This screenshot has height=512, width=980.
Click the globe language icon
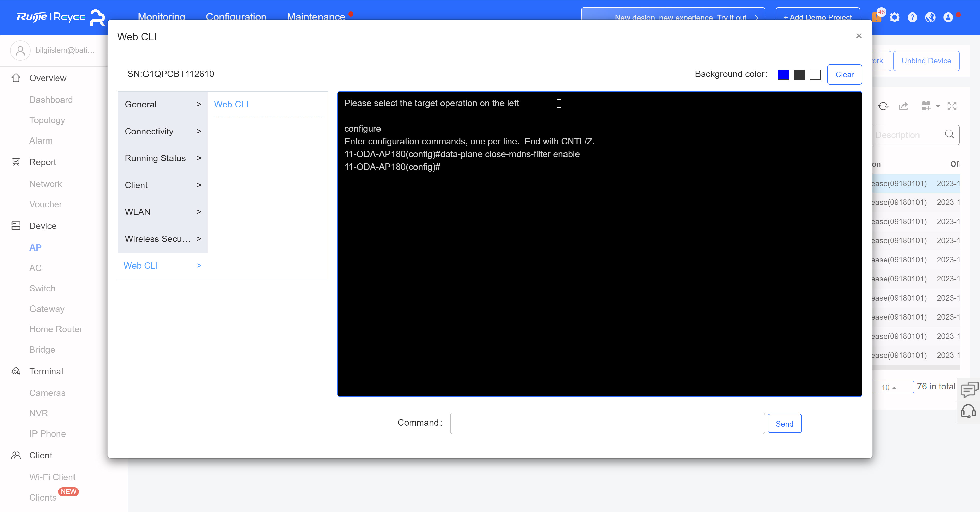coord(930,18)
